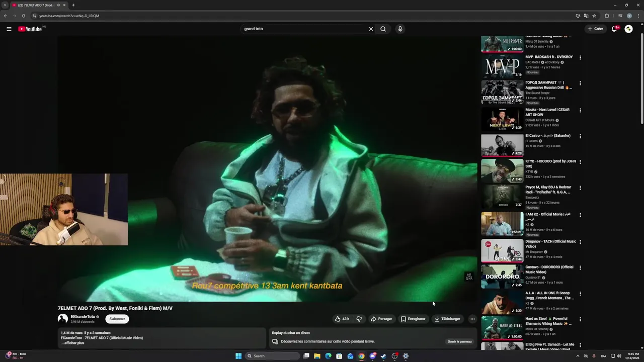This screenshot has width=644, height=362.
Task: Open clock showing 9:45 PM
Action: (x=632, y=356)
